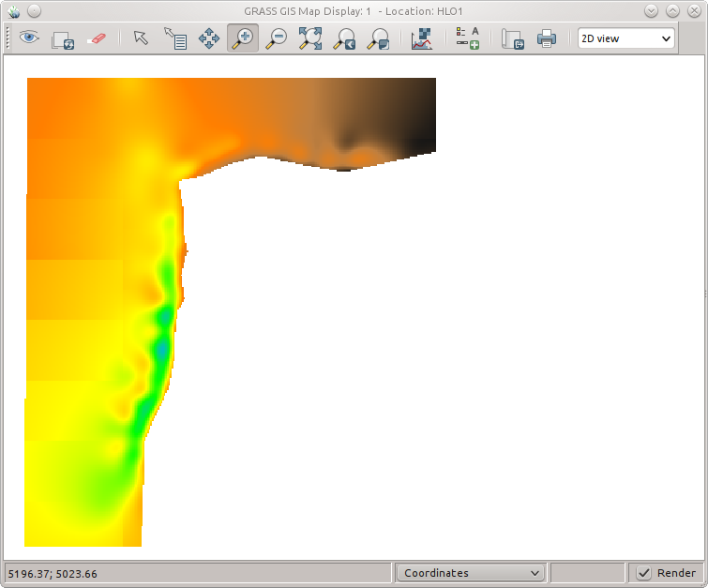Open the Analyze map tool
The width and height of the screenshot is (708, 588).
coord(422,38)
